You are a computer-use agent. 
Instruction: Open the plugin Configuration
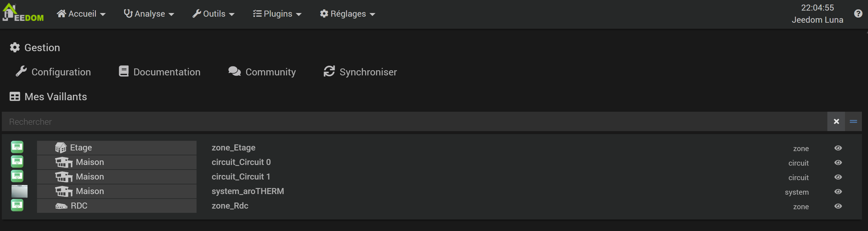(54, 72)
